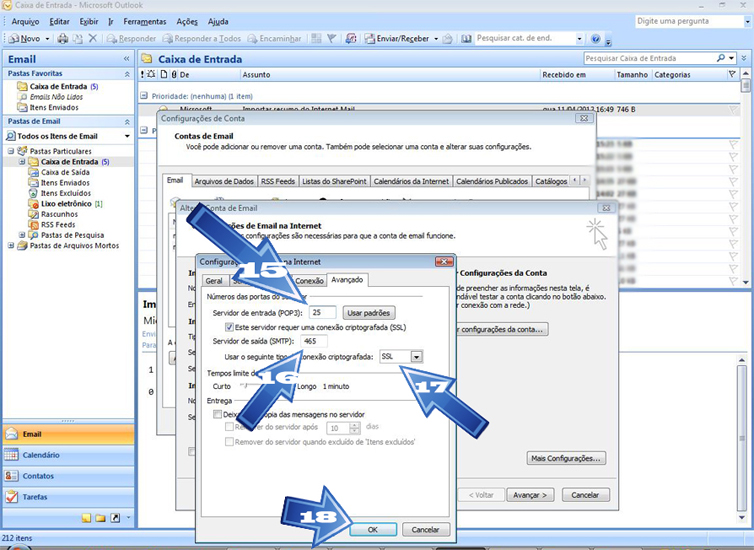Image resolution: width=754 pixels, height=550 pixels.
Task: Select RSS Feeds folder in tree
Action: coord(58,225)
